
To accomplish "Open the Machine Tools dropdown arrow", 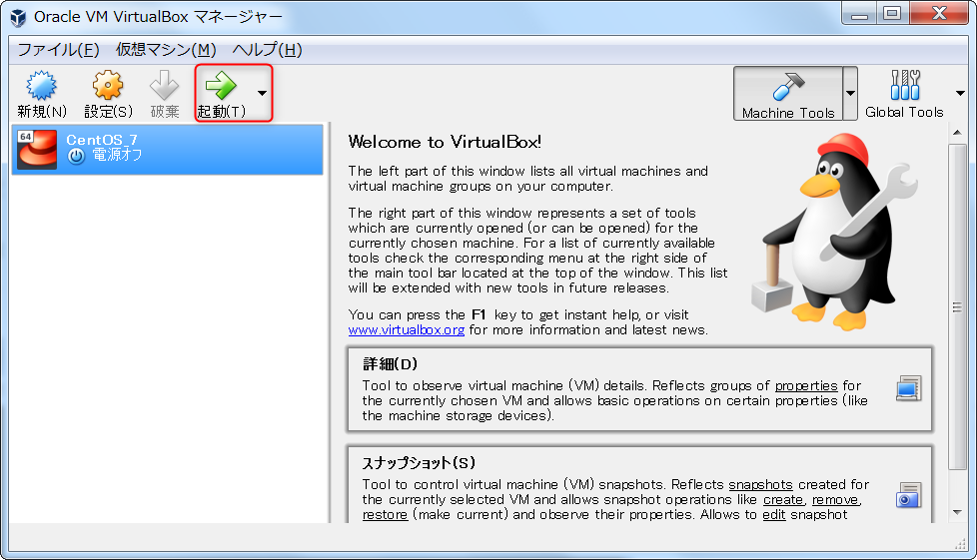I will coord(850,94).
